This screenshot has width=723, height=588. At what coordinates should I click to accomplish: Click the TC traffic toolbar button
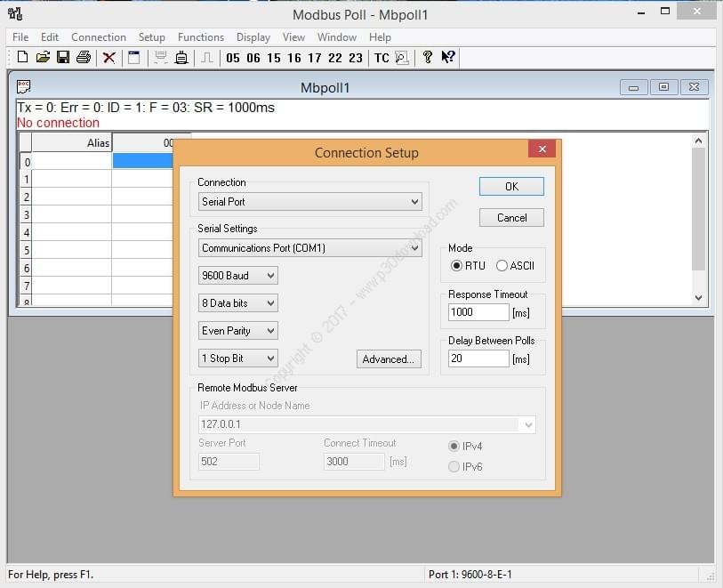coord(382,58)
